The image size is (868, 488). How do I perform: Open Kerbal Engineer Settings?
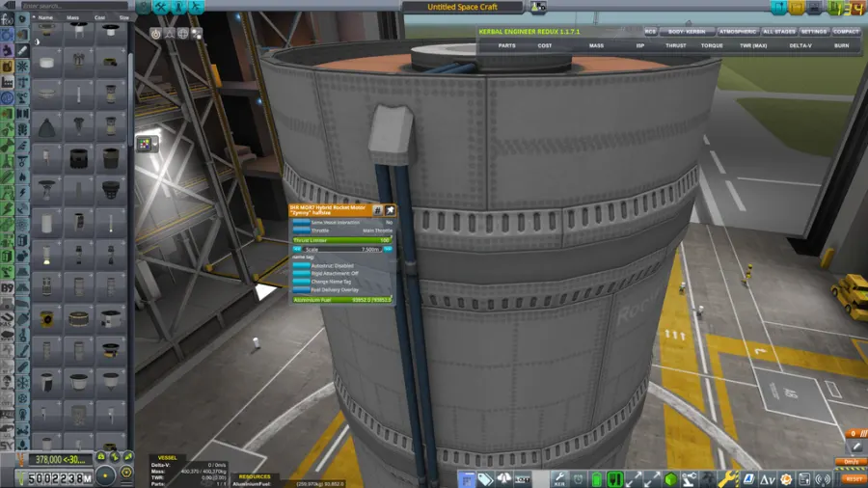tap(814, 32)
